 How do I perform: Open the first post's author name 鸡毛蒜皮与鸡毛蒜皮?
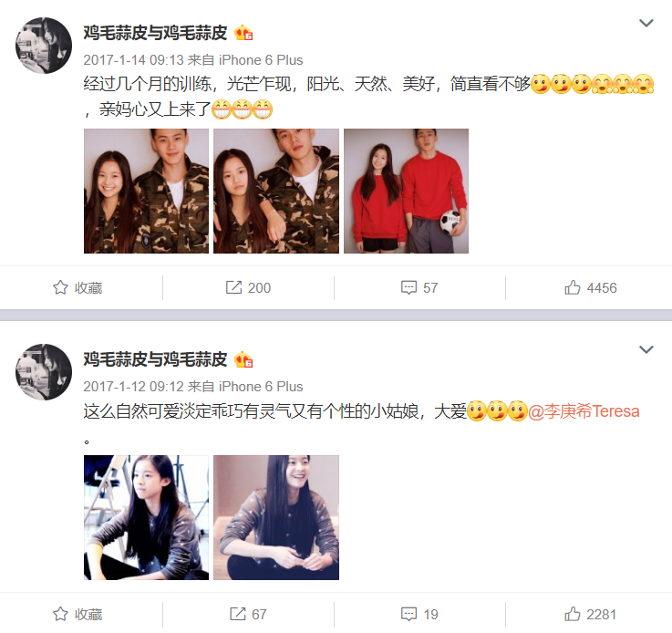[155, 33]
